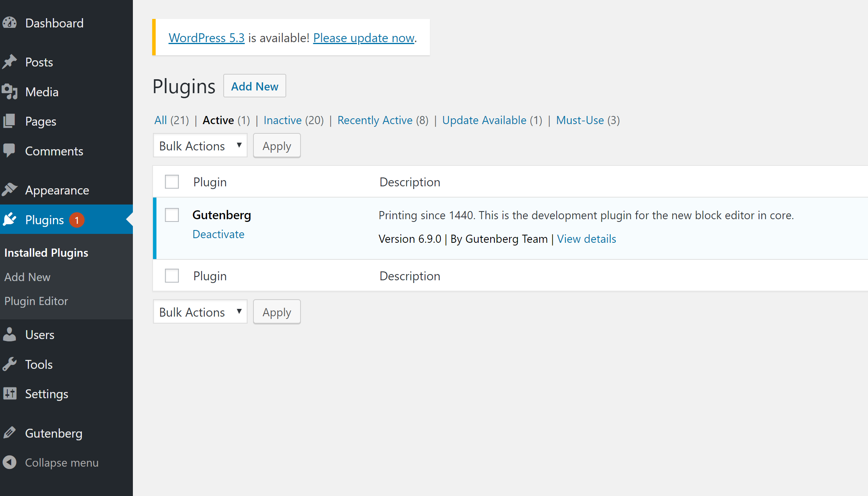
Task: Click the Users person icon
Action: coord(10,334)
